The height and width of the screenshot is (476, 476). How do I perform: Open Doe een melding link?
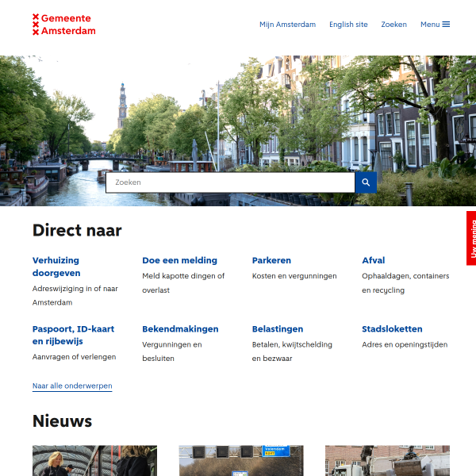180,260
